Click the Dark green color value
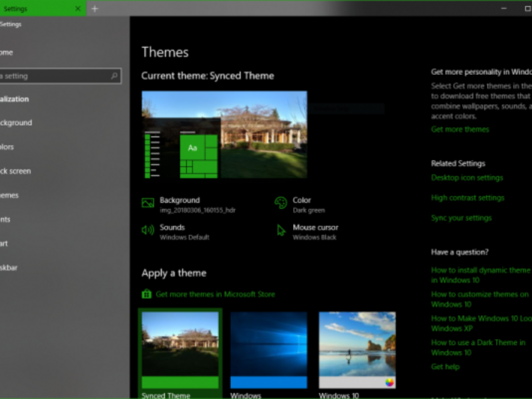 coord(309,210)
